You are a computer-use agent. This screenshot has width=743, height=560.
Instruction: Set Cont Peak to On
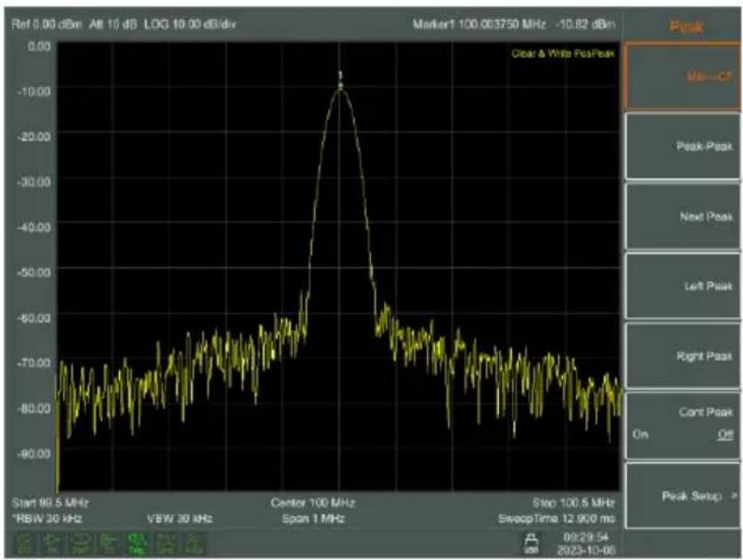pos(640,435)
